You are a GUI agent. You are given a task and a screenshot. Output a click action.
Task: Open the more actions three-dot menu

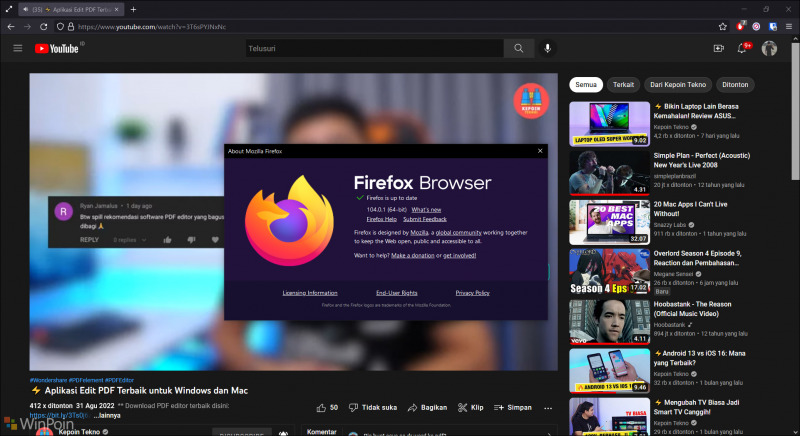(548, 408)
